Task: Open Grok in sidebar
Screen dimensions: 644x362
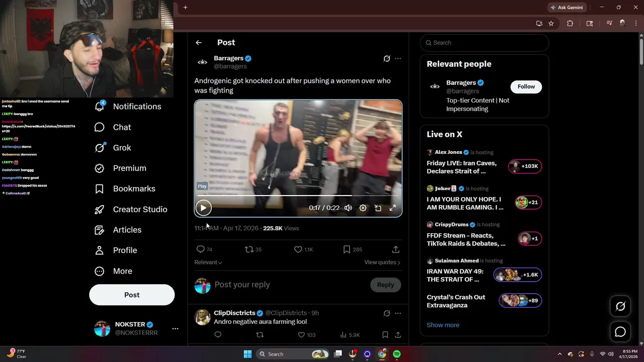Action: pyautogui.click(x=113, y=148)
